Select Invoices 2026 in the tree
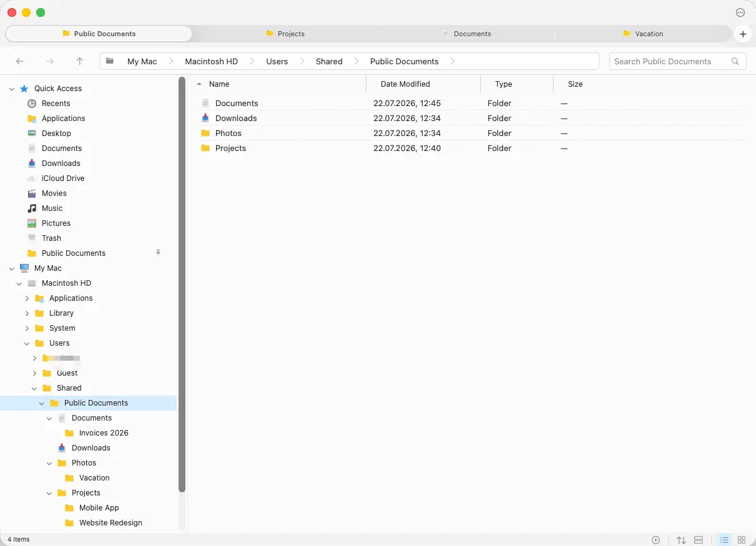756x546 pixels. click(x=104, y=433)
